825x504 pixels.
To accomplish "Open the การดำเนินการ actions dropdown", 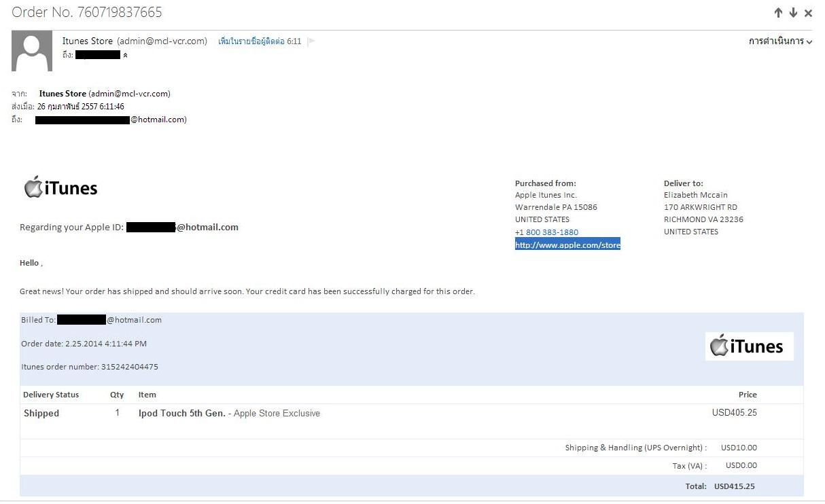I will (x=780, y=41).
